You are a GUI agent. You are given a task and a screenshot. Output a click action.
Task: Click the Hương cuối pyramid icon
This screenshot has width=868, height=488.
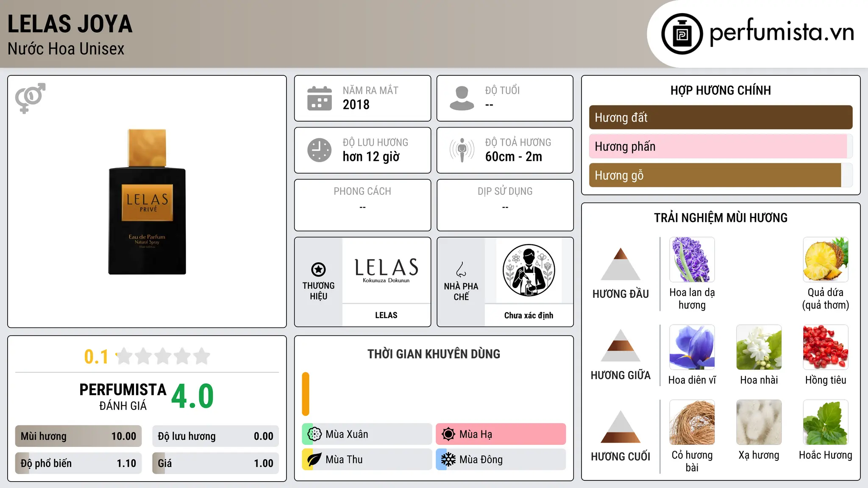(620, 427)
